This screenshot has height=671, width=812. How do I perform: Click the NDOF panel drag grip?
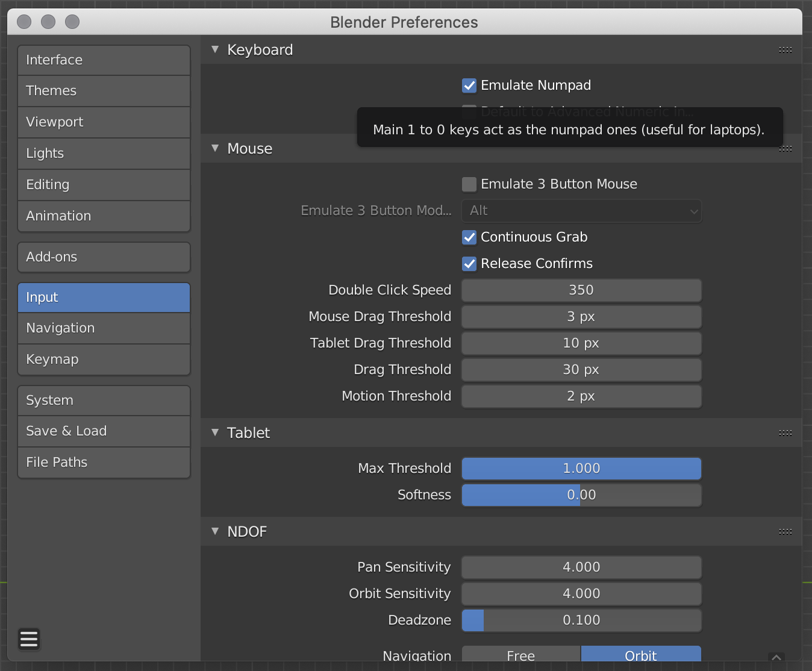coord(785,532)
